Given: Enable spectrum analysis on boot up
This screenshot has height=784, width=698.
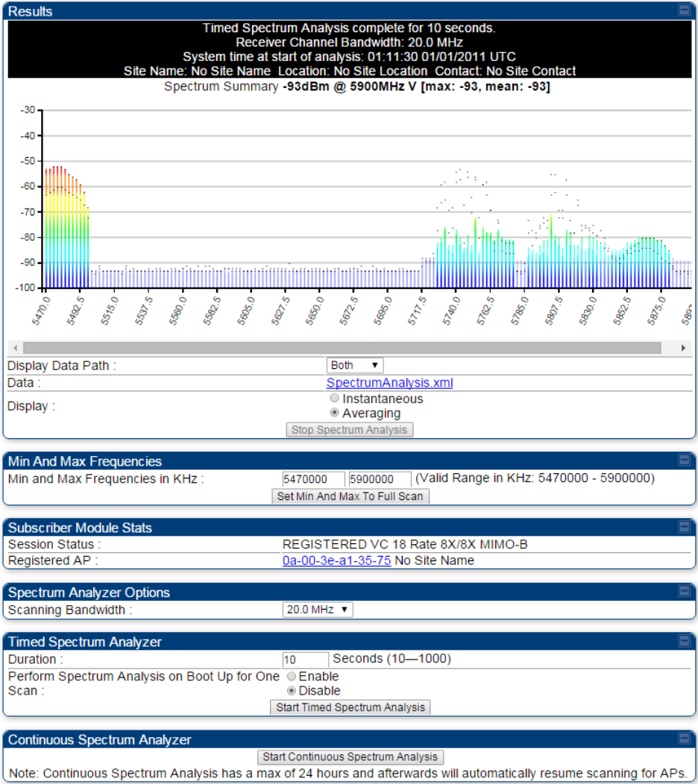Looking at the screenshot, I should [x=292, y=676].
